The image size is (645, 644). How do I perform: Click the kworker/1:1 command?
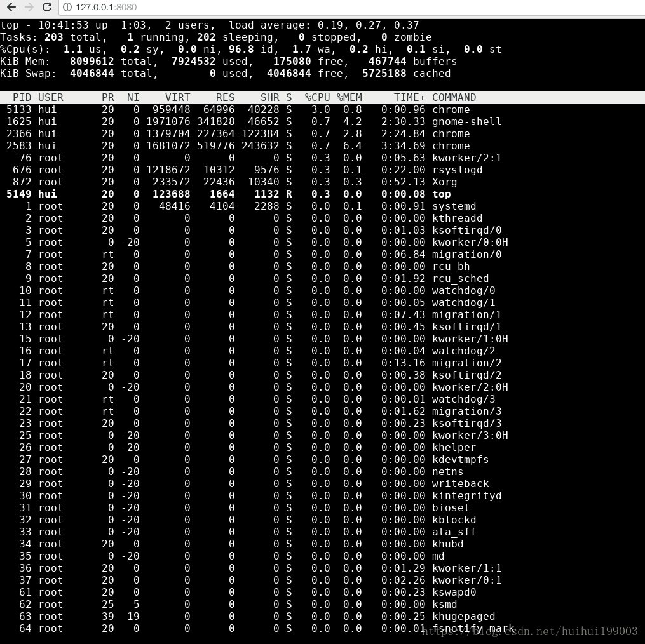[x=467, y=568]
